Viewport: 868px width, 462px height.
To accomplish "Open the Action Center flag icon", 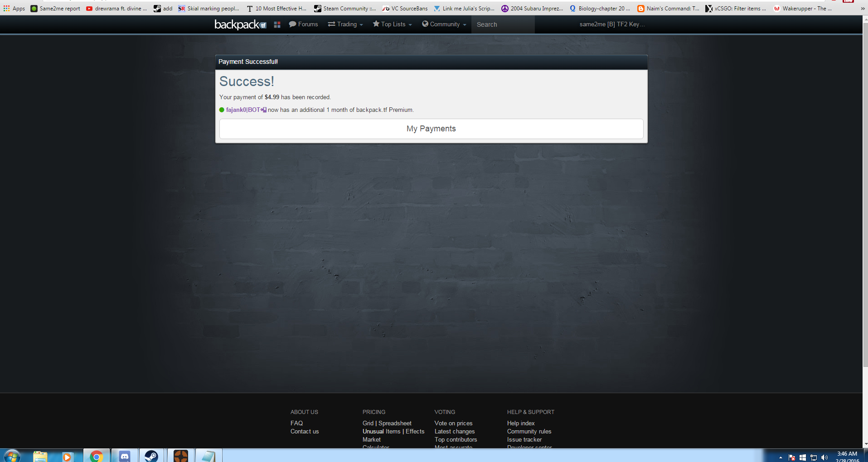I will pyautogui.click(x=792, y=457).
